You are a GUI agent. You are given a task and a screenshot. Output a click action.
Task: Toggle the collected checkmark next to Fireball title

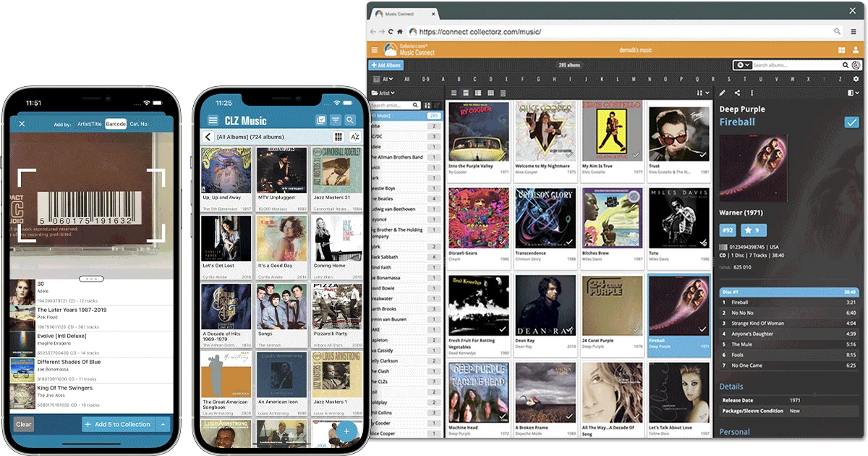pyautogui.click(x=851, y=122)
